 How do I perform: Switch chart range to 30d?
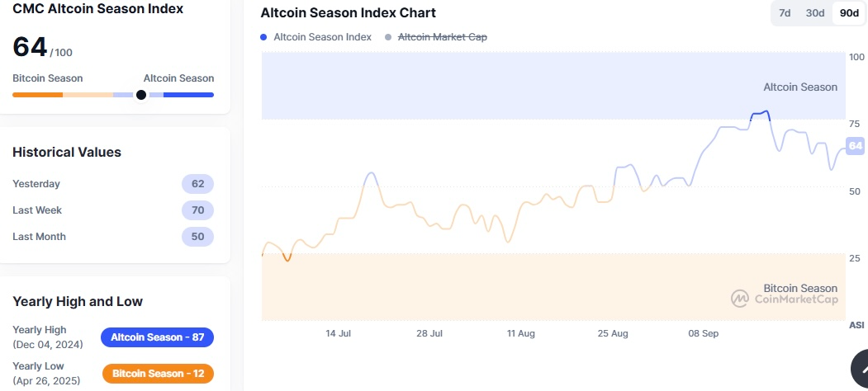tap(815, 14)
